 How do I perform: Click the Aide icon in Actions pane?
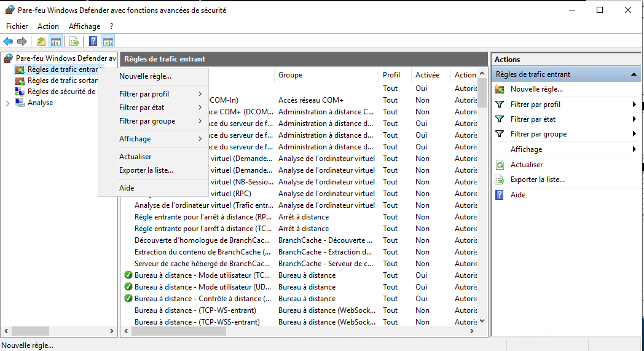[x=500, y=195]
